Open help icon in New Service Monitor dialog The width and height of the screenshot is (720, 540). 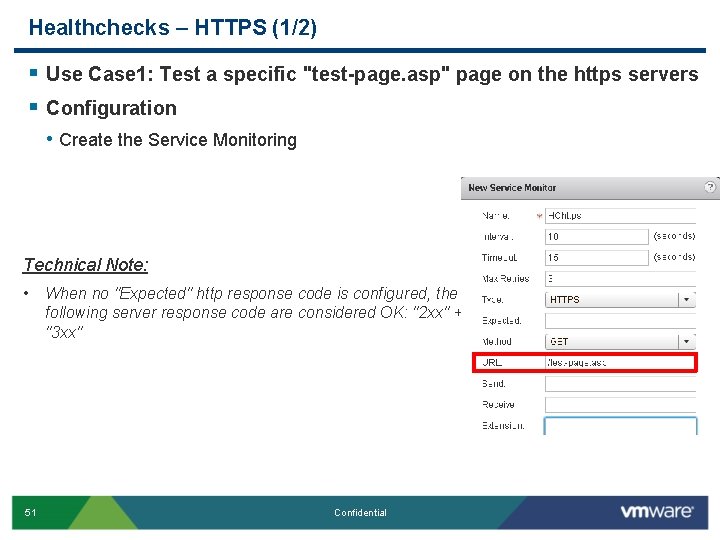coord(710,187)
